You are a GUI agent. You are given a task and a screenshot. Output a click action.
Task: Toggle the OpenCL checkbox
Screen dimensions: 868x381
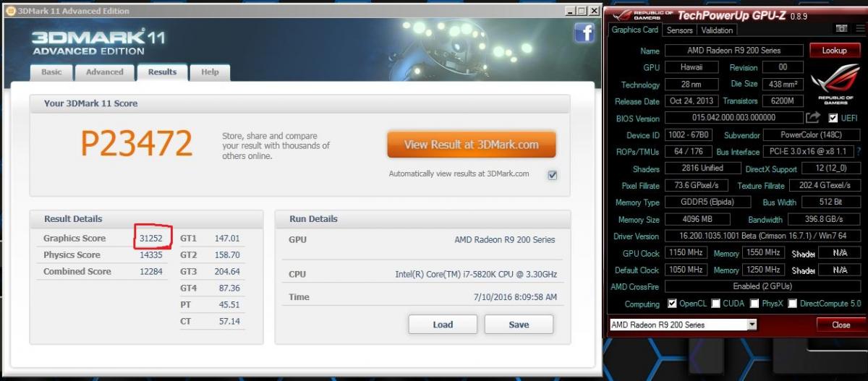tap(673, 304)
